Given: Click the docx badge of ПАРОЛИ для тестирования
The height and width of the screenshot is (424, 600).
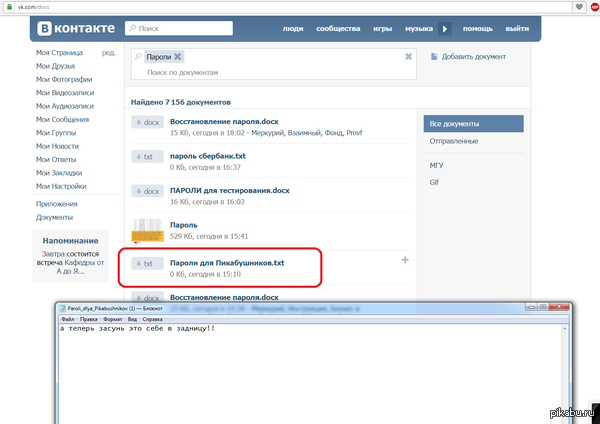Looking at the screenshot, I should (147, 190).
